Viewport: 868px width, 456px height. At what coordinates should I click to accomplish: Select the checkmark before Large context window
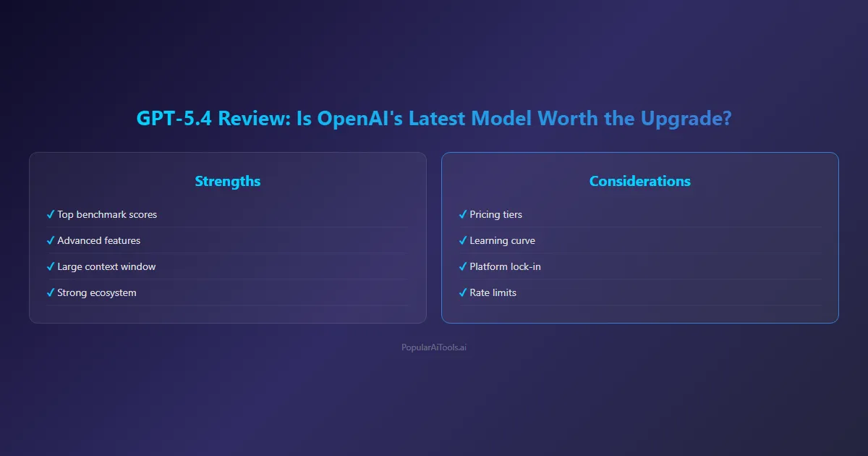pyautogui.click(x=51, y=266)
